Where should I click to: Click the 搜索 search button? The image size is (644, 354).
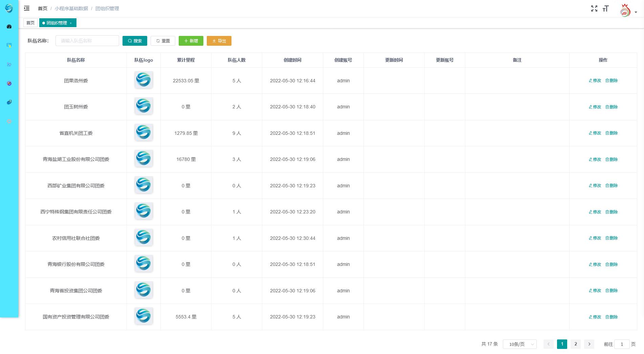pos(135,41)
